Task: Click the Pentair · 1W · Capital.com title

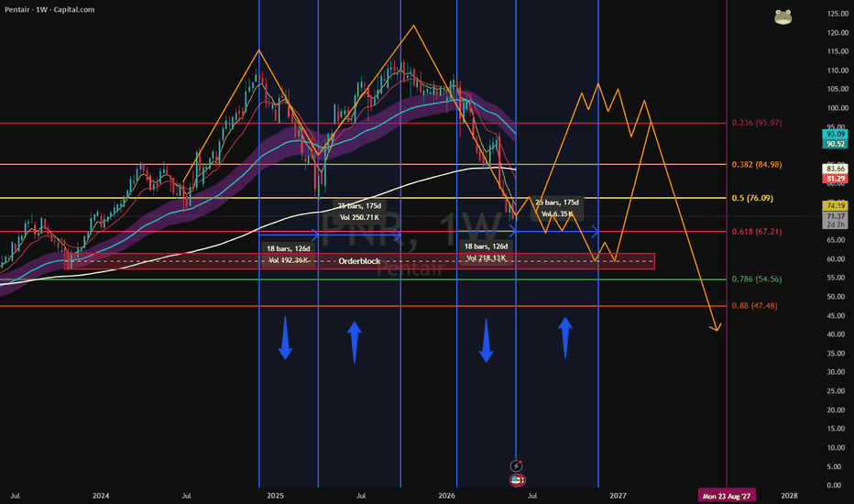Action: tap(49, 9)
